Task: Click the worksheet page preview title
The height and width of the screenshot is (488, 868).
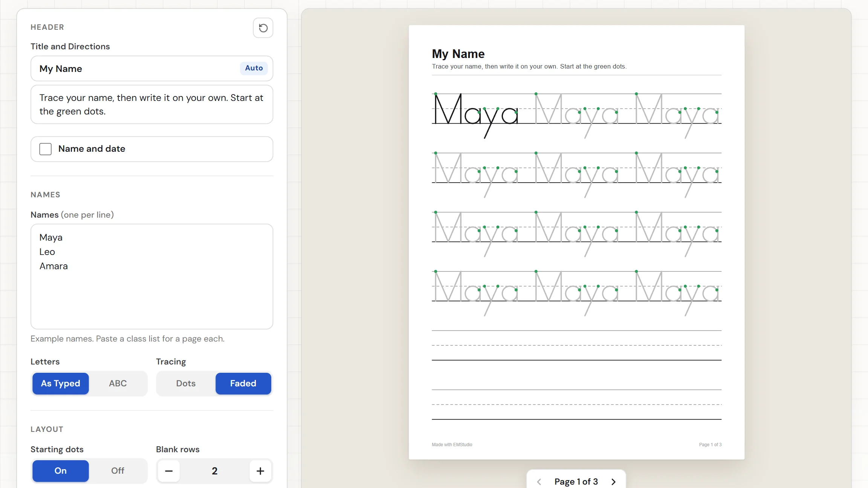Action: coord(458,54)
